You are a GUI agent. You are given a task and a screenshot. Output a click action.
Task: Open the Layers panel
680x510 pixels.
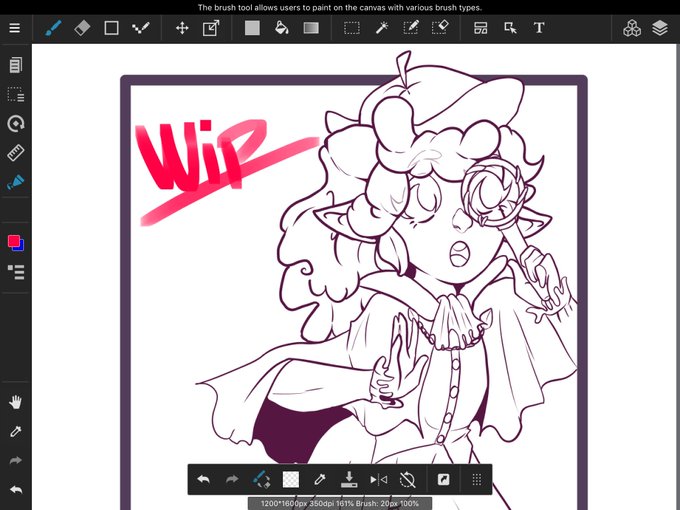tap(660, 28)
